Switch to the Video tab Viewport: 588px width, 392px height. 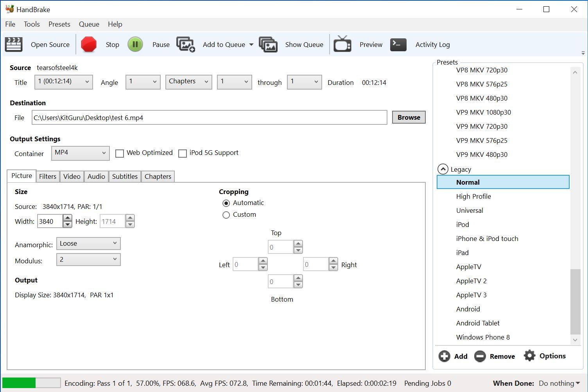tap(72, 176)
